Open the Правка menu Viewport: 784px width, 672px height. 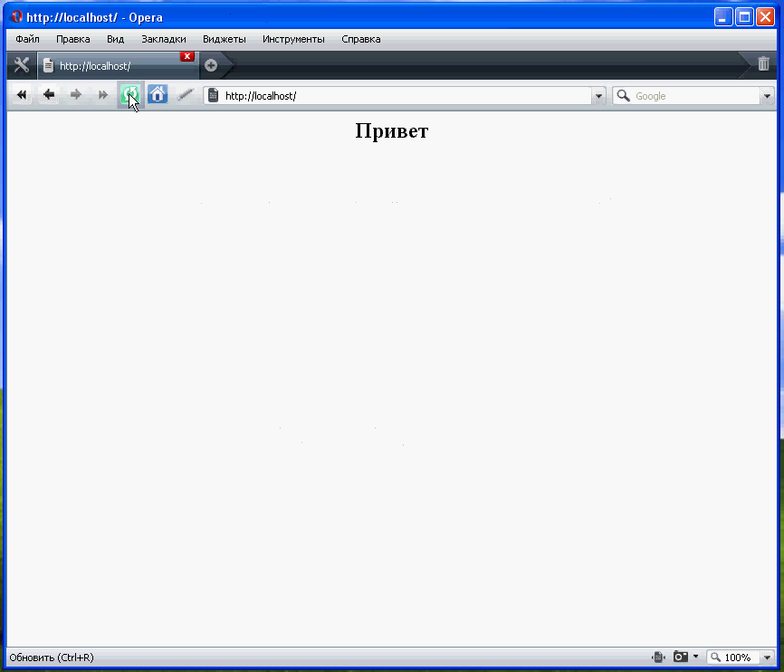pyautogui.click(x=73, y=39)
